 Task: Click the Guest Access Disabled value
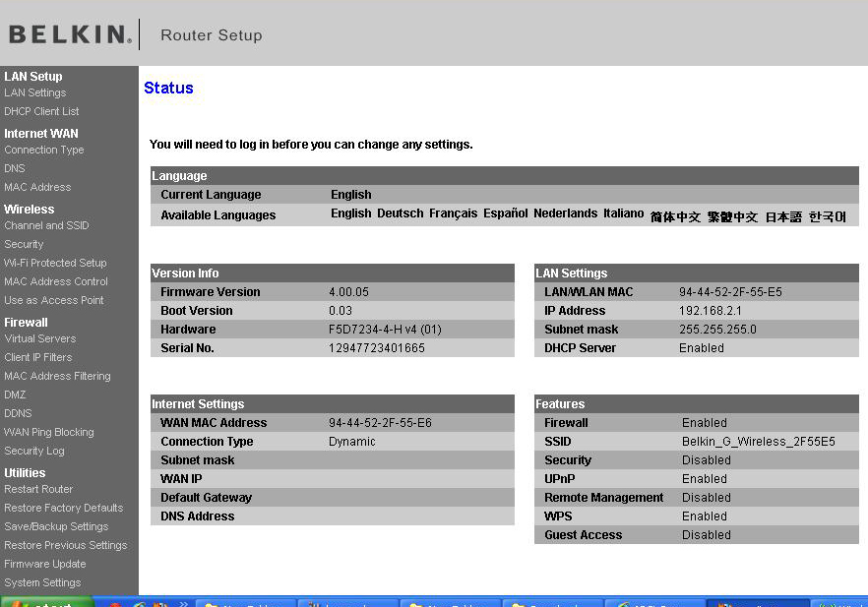(707, 535)
